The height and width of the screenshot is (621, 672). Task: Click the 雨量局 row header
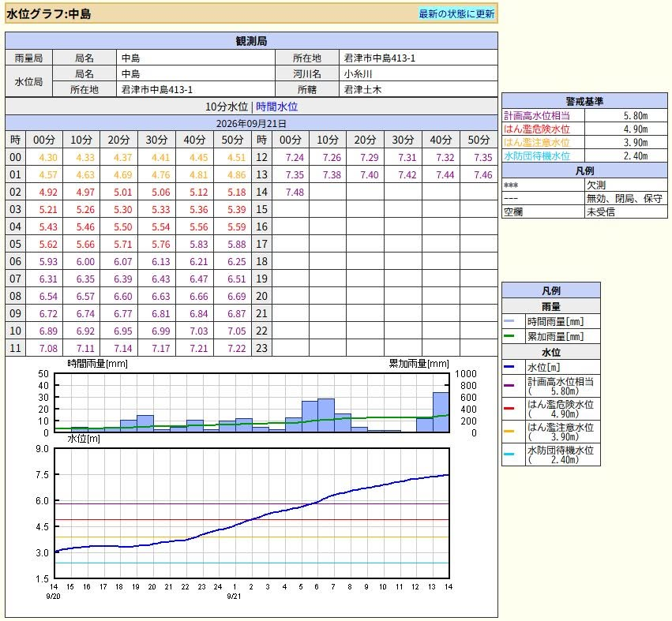pyautogui.click(x=28, y=58)
